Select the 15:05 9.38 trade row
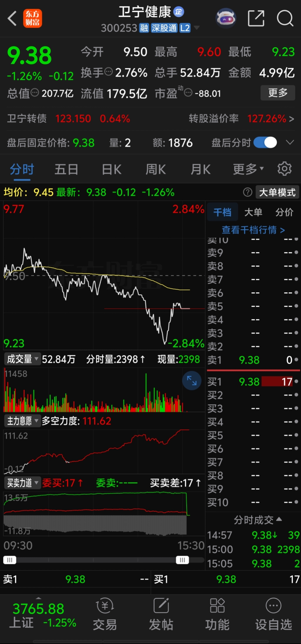Screen dimensions: 301x644 click(x=253, y=563)
